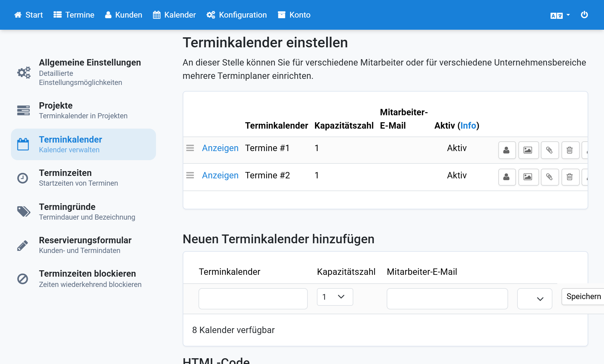Open the empty dropdown next to Speichern
Viewport: 604px width, 364px height.
pos(534,298)
